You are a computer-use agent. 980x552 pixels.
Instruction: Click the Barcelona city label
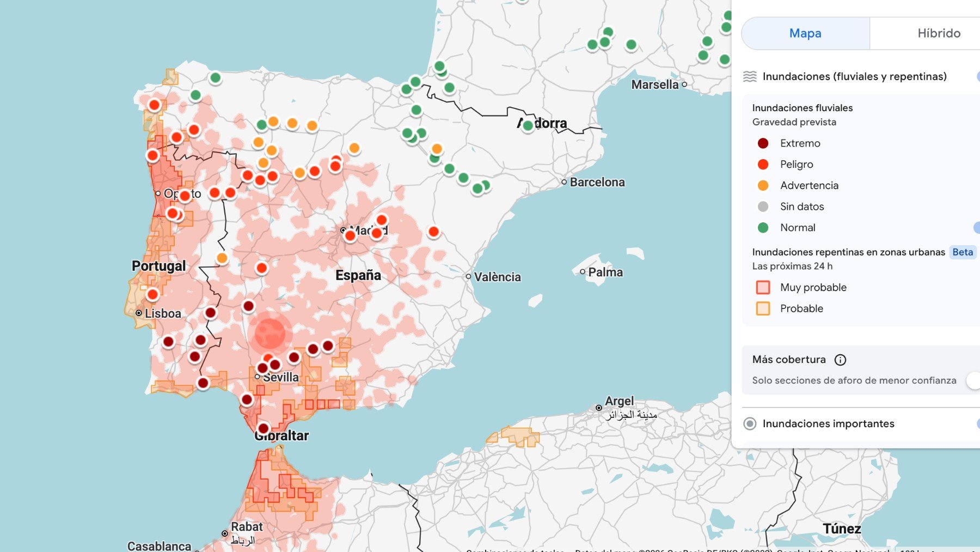pos(597,182)
